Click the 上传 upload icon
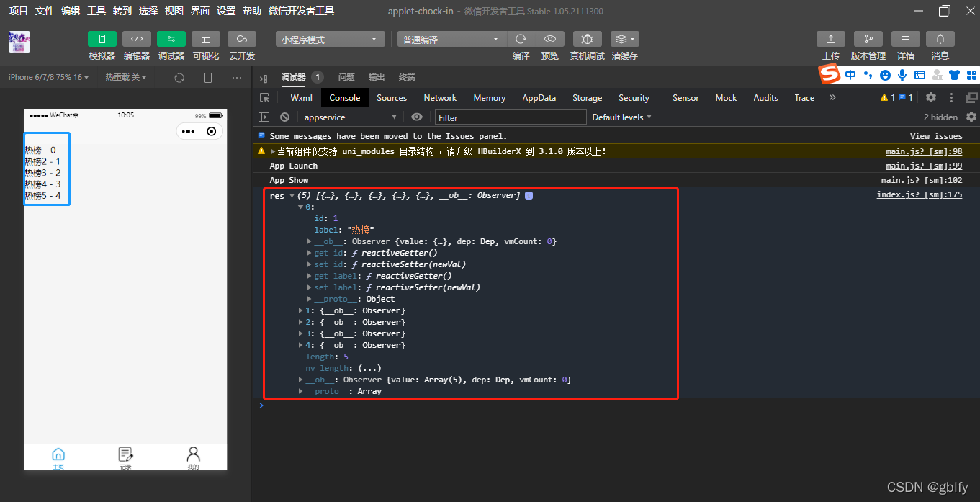The image size is (980, 502). (831, 39)
